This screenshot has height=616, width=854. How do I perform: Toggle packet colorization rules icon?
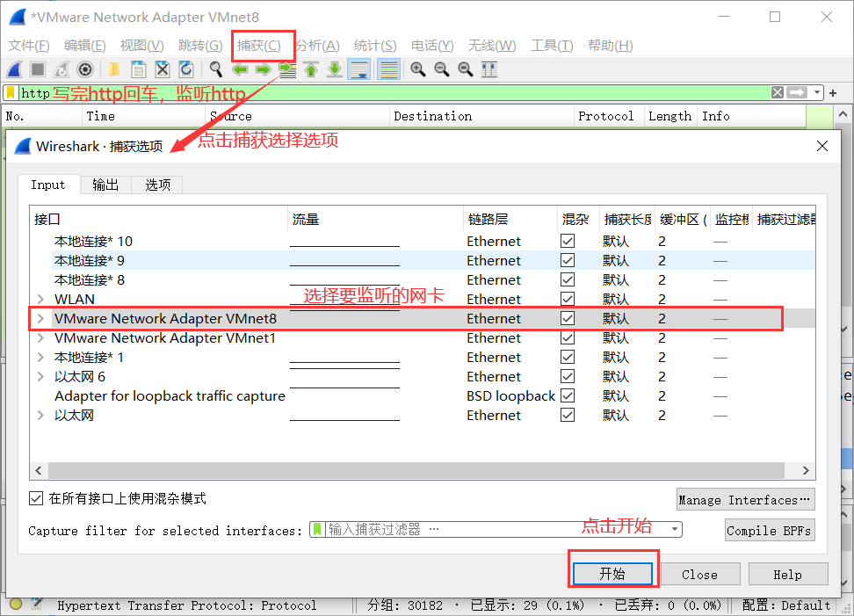[389, 69]
